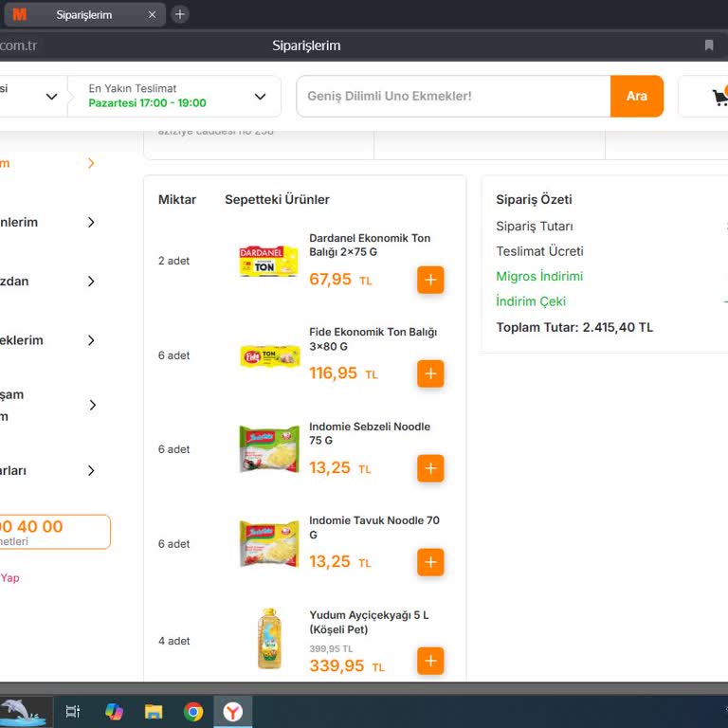
Task: Launch Copilot from the taskbar
Action: click(x=114, y=711)
